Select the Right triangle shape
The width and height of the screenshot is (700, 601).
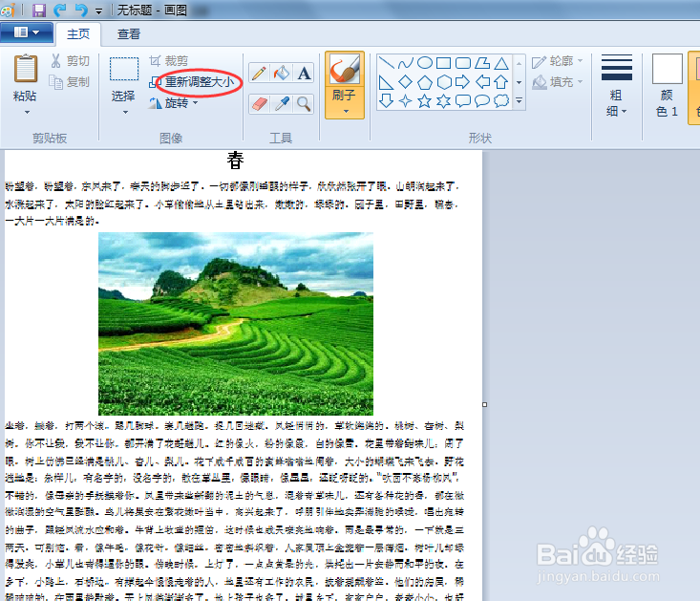point(386,82)
